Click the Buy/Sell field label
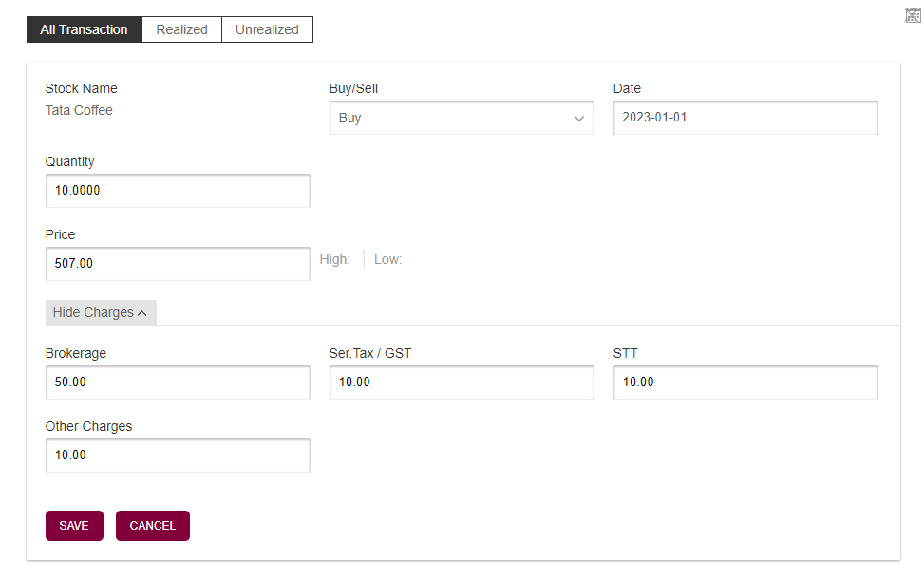This screenshot has height=577, width=924. coord(353,88)
